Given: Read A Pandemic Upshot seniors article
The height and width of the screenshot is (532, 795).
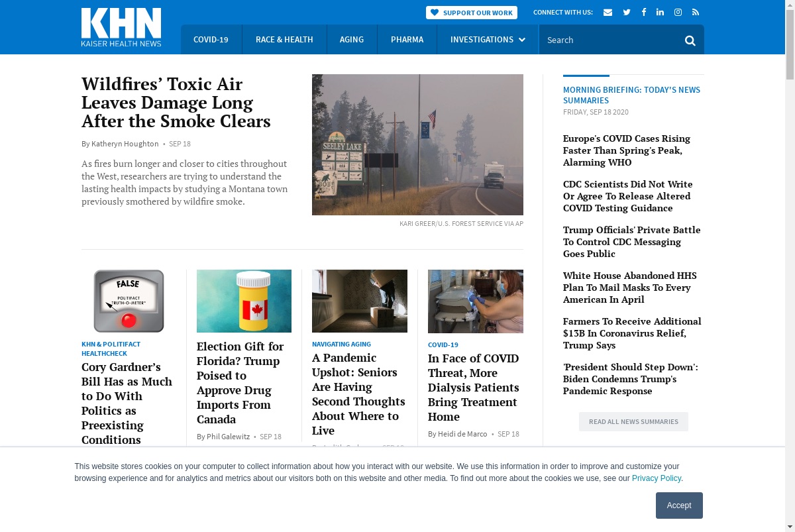Looking at the screenshot, I should [x=358, y=394].
